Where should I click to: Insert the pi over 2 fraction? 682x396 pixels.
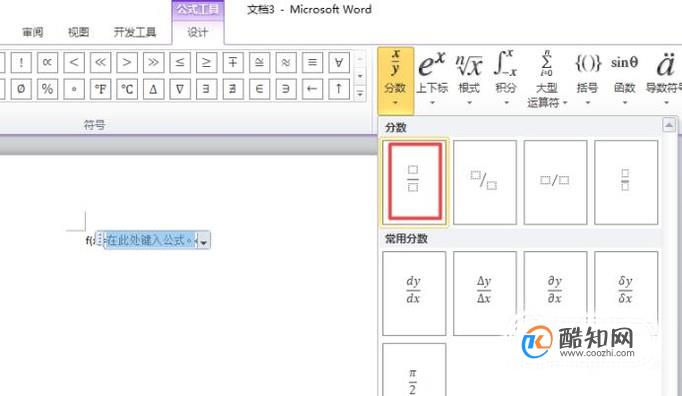[x=414, y=370]
